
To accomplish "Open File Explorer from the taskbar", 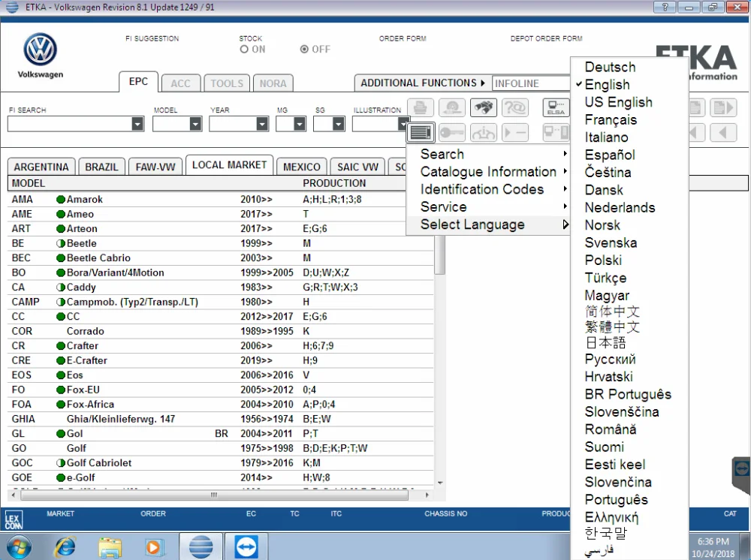I will [x=110, y=546].
